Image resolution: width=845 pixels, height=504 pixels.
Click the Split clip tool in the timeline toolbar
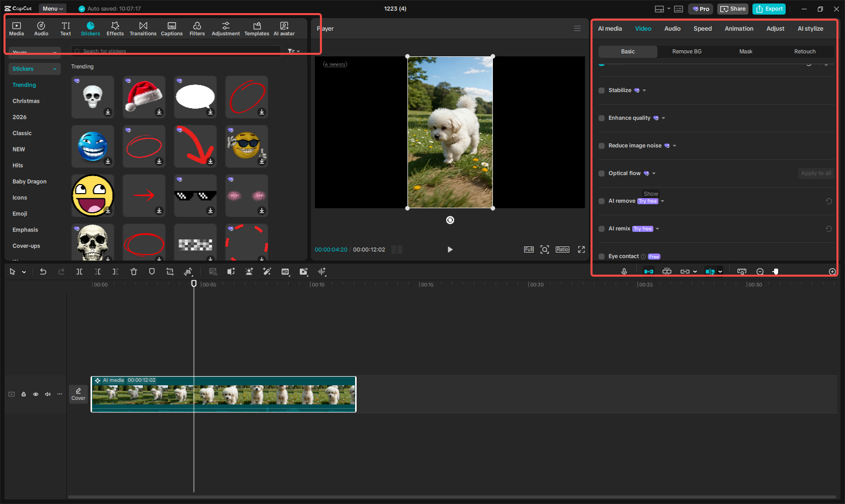point(79,272)
